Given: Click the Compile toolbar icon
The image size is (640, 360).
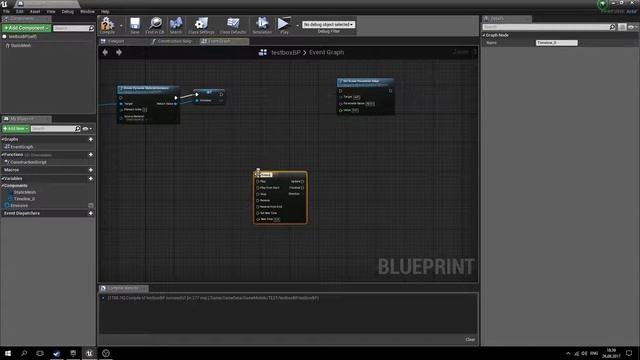Looking at the screenshot, I should pyautogui.click(x=107, y=25).
